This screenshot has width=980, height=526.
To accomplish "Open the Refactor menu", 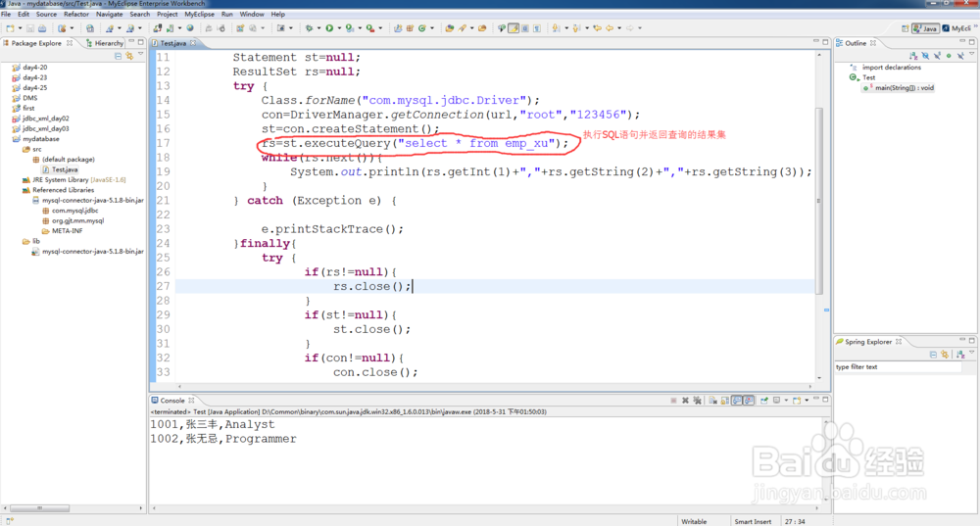I will [x=76, y=14].
